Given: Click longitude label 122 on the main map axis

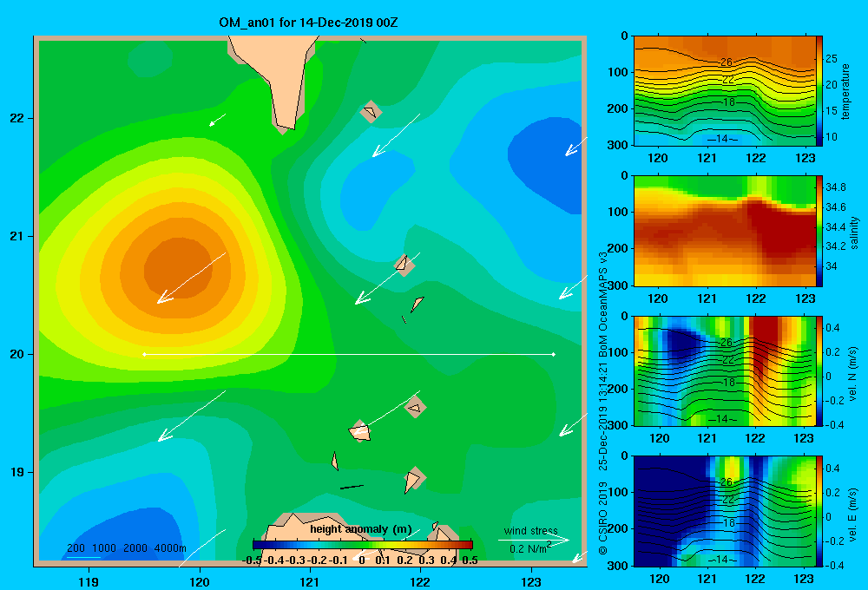Looking at the screenshot, I should point(420,581).
